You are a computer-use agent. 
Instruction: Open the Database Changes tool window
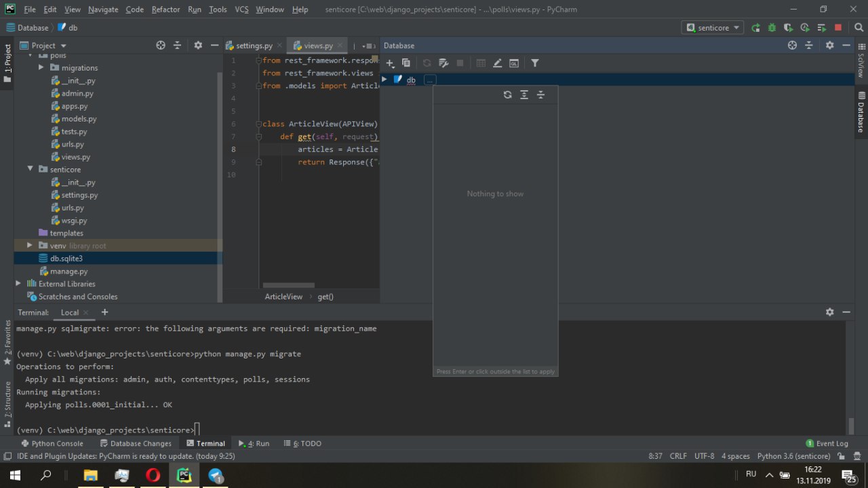(x=135, y=443)
